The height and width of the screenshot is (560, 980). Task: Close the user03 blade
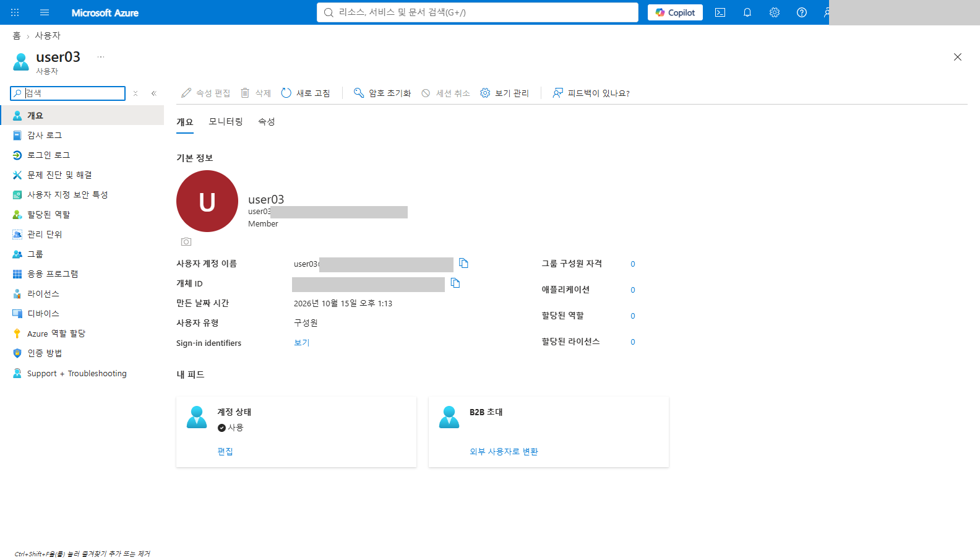(958, 57)
